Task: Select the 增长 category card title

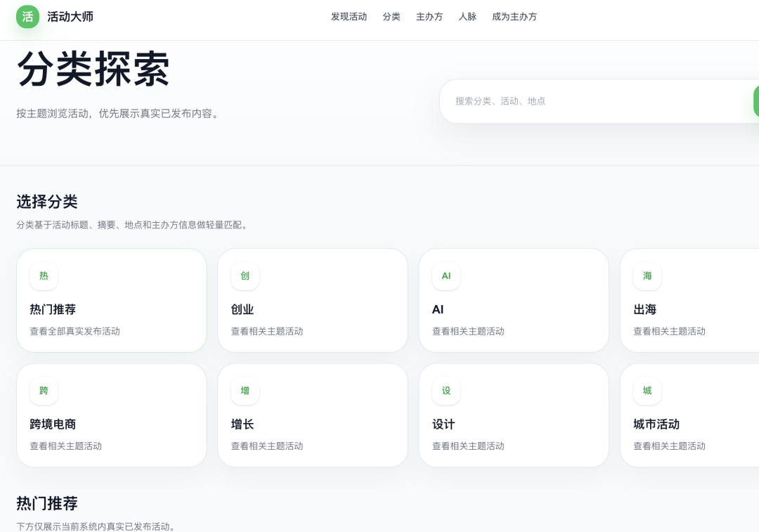Action: pos(242,424)
